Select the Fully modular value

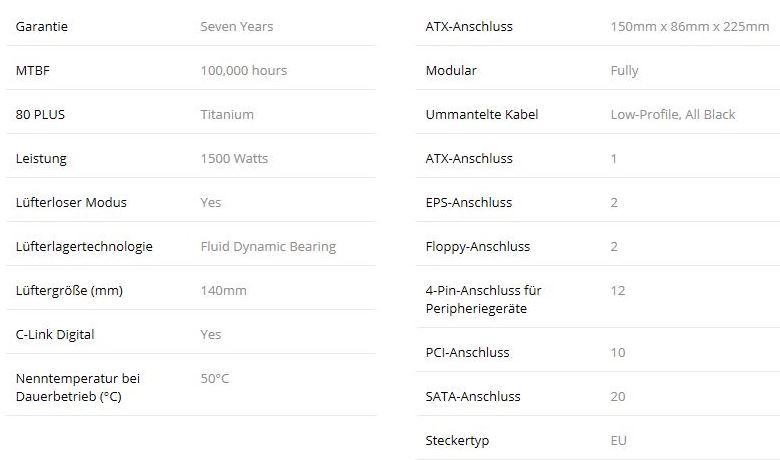(x=624, y=71)
